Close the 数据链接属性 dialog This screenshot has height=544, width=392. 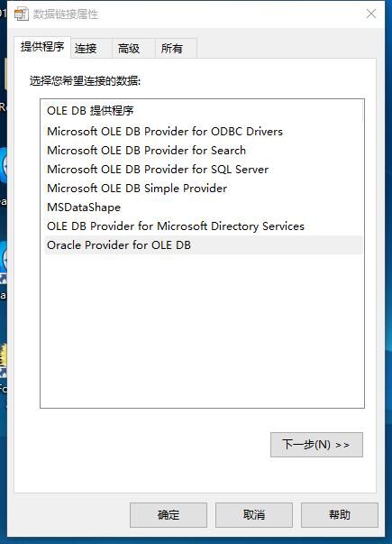click(371, 14)
